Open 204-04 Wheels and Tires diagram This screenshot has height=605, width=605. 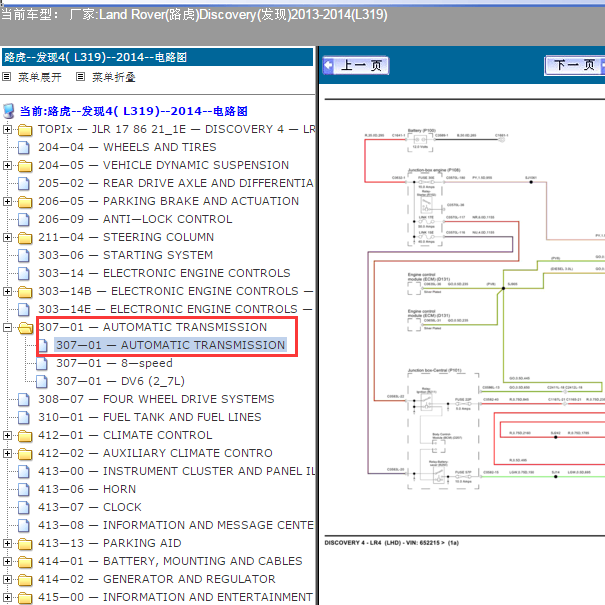pyautogui.click(x=127, y=147)
